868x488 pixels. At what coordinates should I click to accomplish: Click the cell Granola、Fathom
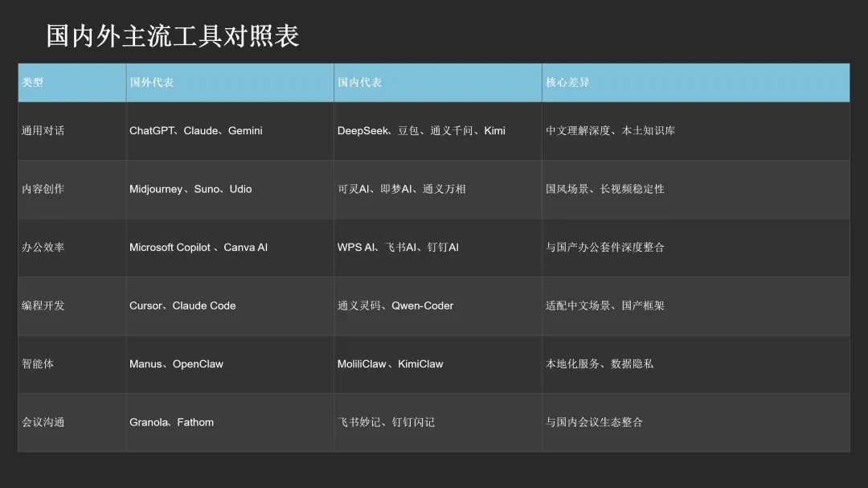[x=230, y=423]
